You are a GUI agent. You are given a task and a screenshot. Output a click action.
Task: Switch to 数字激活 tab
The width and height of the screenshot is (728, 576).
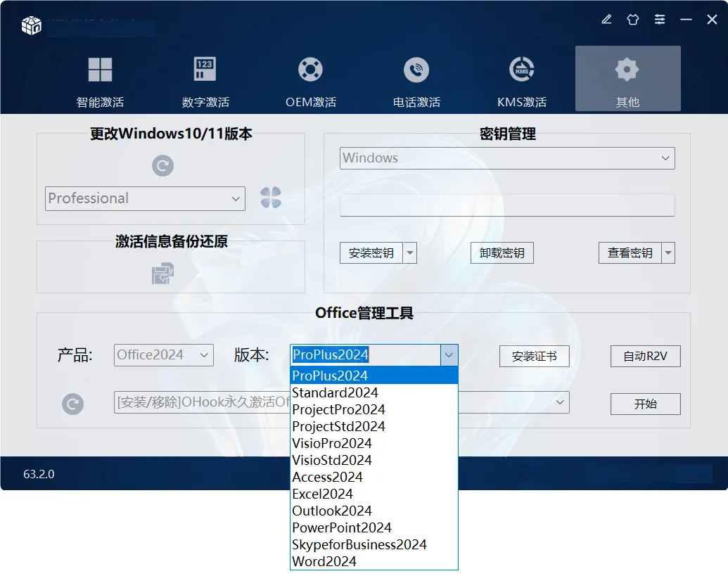point(205,82)
